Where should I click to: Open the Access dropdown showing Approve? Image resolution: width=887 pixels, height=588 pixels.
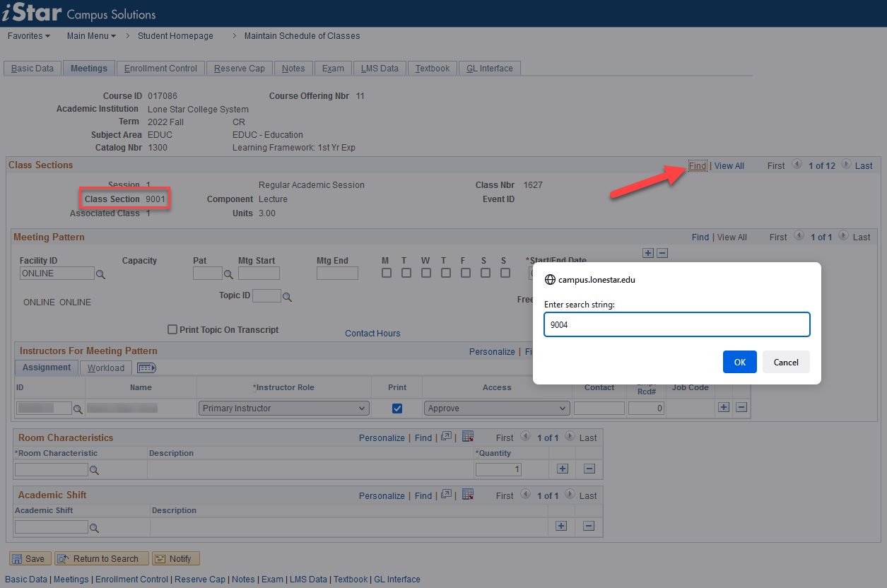(x=497, y=408)
